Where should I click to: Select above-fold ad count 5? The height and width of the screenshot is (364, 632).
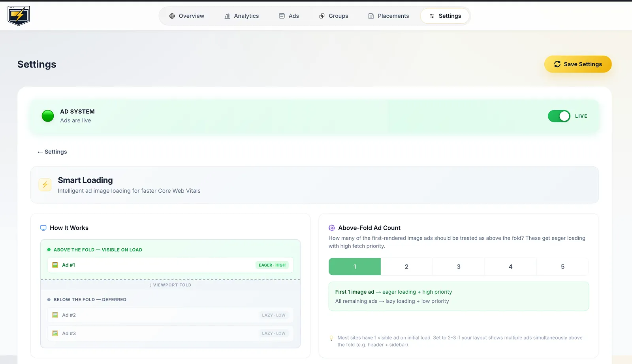(x=562, y=266)
